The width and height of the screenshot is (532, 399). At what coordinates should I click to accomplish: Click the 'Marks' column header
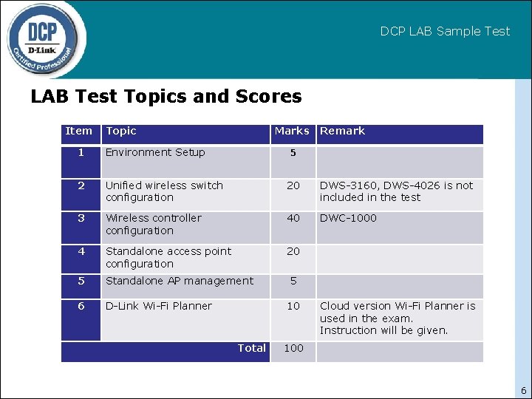coord(293,134)
